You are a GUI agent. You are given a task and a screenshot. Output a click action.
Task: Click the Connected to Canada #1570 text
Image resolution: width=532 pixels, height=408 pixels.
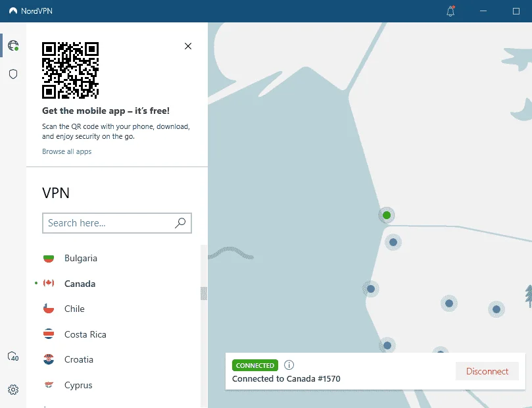click(x=286, y=379)
